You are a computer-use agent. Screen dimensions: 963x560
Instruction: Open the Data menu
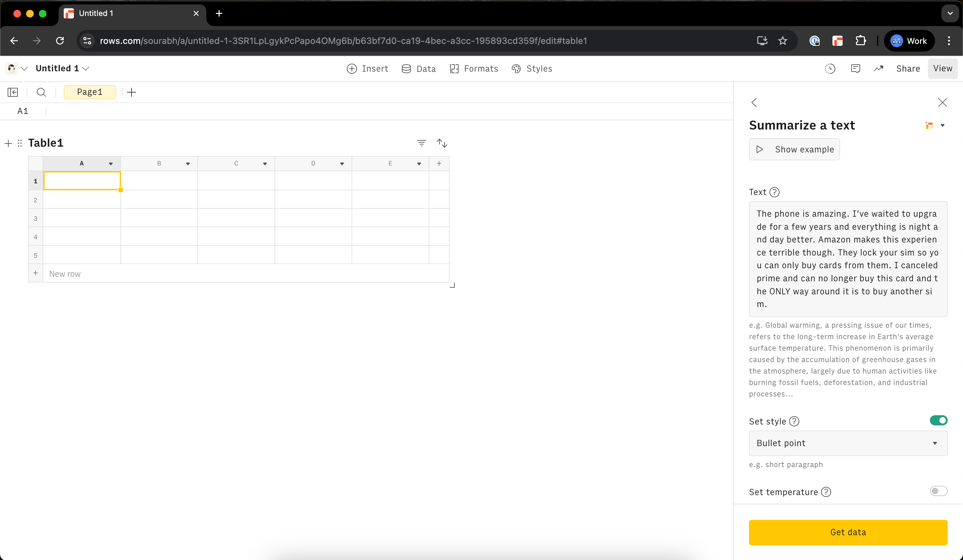tap(419, 69)
